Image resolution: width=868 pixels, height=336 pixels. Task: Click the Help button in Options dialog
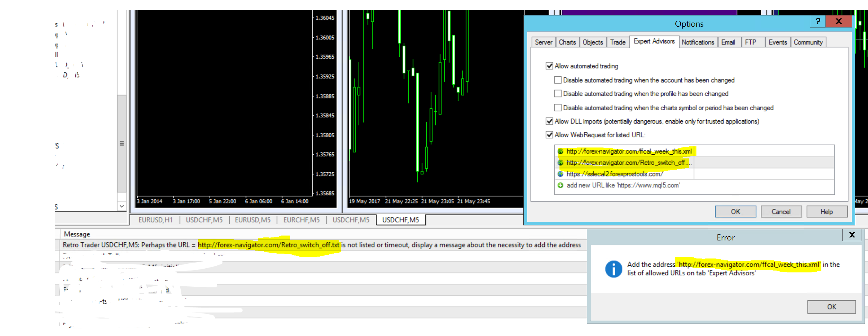click(827, 211)
